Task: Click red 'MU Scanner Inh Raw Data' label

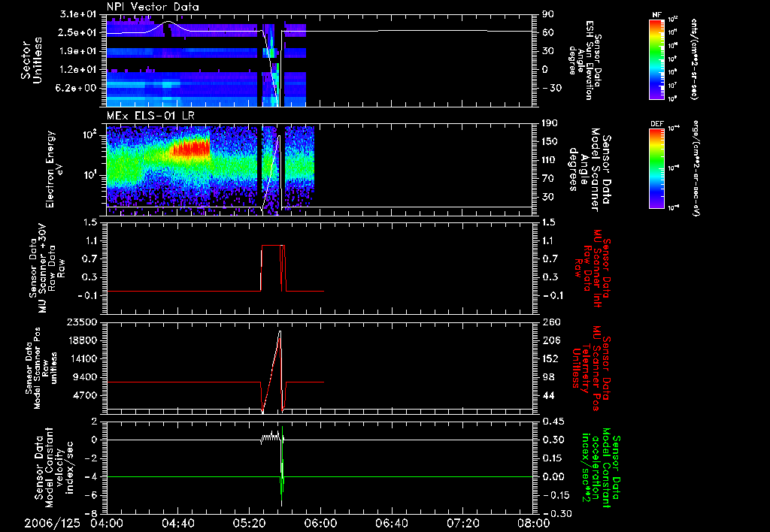Action: click(x=593, y=268)
